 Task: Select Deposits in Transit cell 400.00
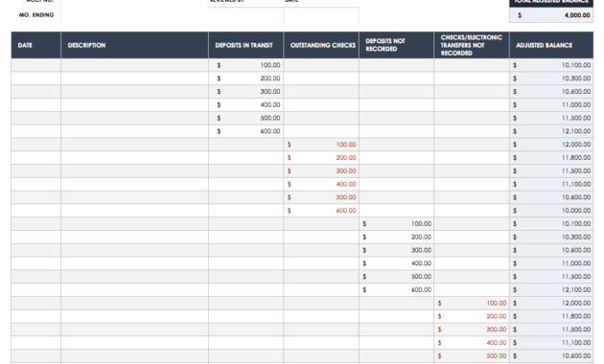coord(245,104)
